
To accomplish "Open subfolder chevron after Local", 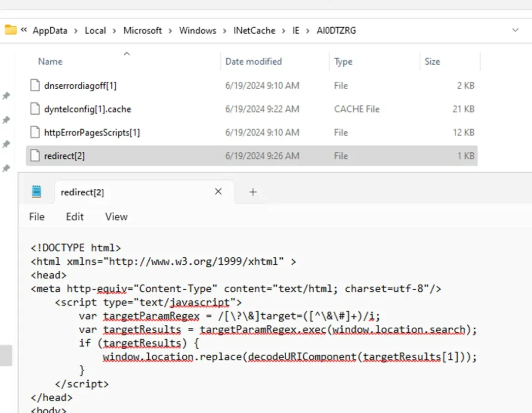I will 115,31.
